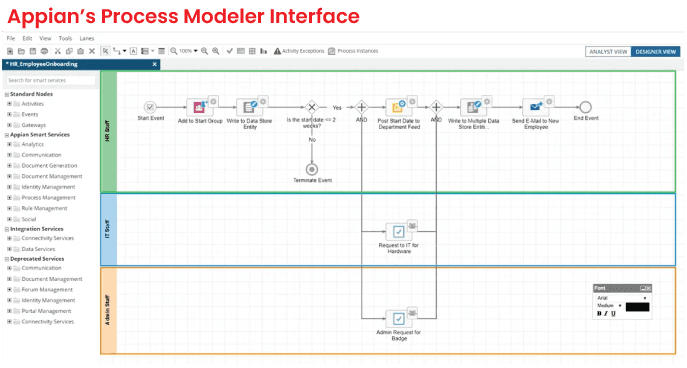The image size is (687, 368).
Task: Open the File menu
Action: (11, 39)
